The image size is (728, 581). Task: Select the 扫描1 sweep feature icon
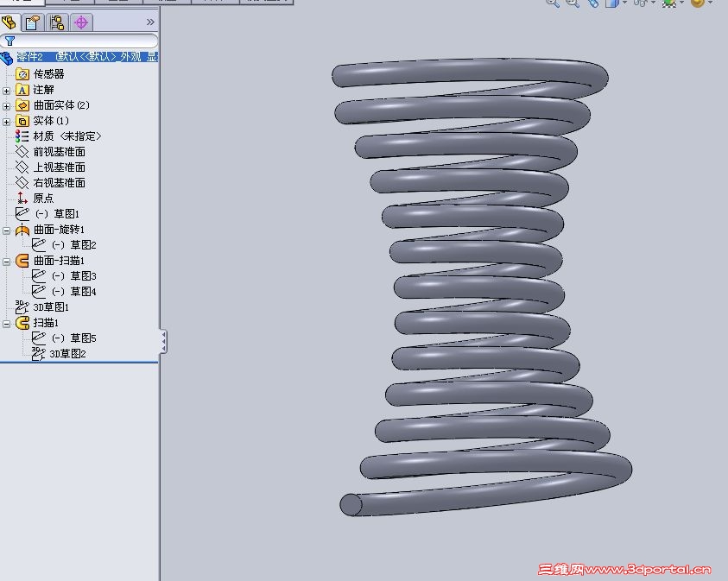click(22, 323)
